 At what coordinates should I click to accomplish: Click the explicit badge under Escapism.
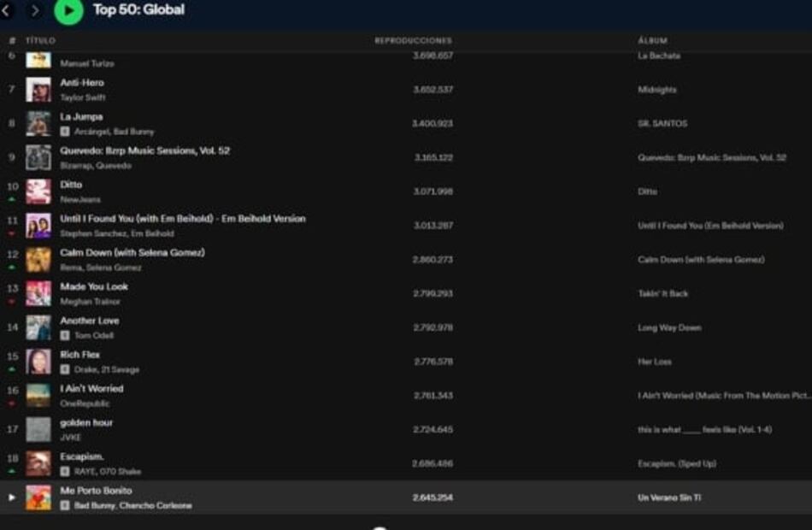pos(65,471)
